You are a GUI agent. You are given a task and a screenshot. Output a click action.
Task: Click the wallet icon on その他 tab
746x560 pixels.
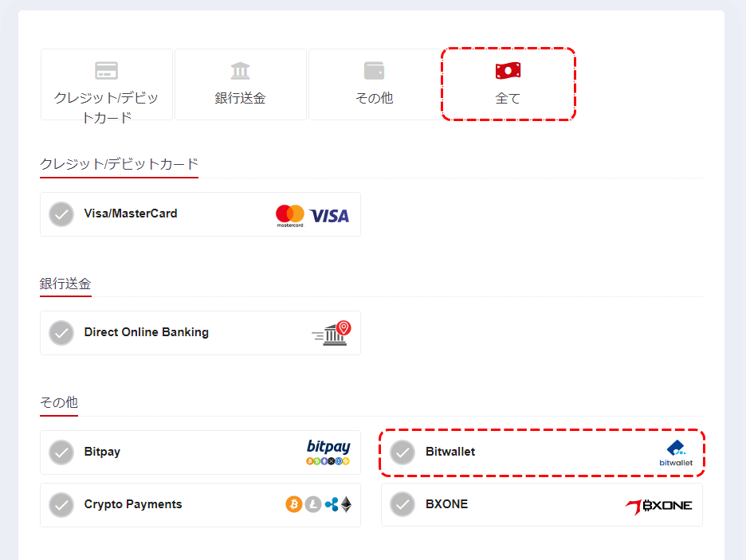coord(375,71)
